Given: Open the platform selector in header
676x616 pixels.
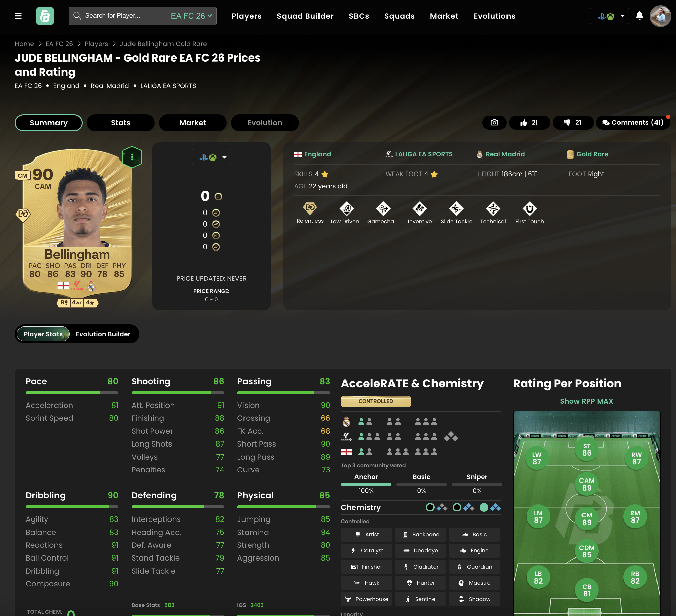Looking at the screenshot, I should pos(609,16).
